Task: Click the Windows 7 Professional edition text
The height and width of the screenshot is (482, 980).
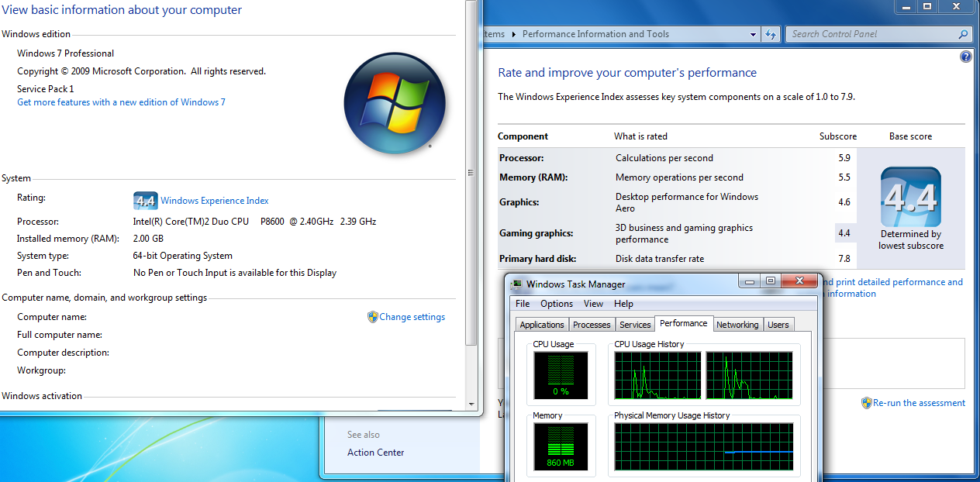Action: point(66,53)
